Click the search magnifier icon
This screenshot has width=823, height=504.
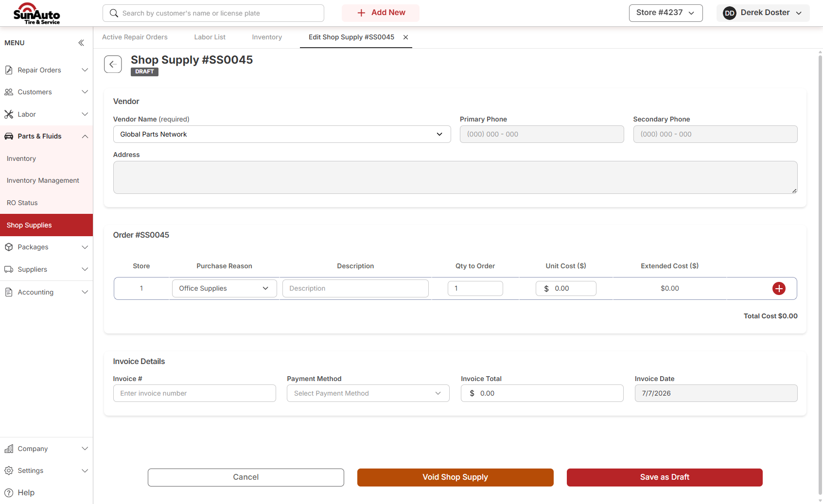click(x=114, y=13)
